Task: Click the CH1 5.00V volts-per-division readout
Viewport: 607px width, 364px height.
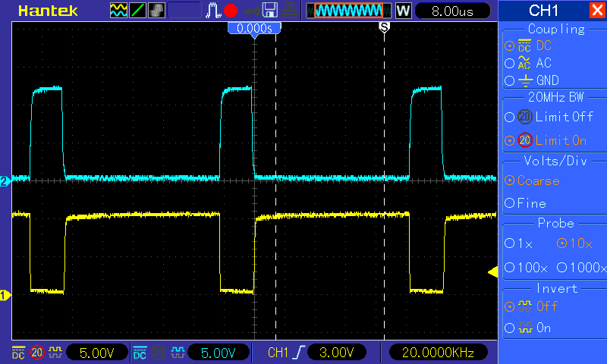Action: coord(97,353)
